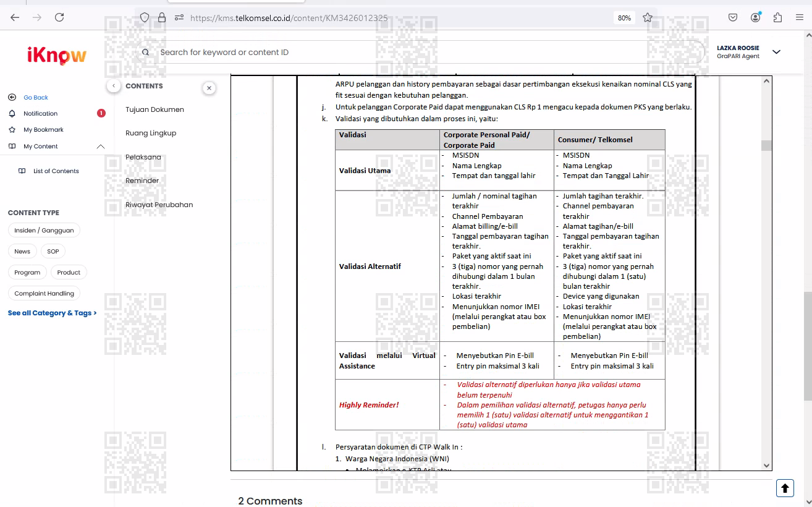Open the Firefox hamburger menu
Viewport: 812px width, 507px height.
(800, 17)
